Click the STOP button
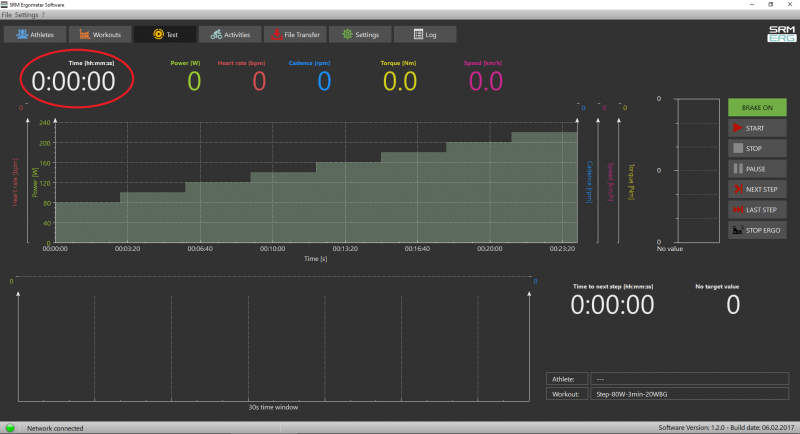 pyautogui.click(x=756, y=148)
